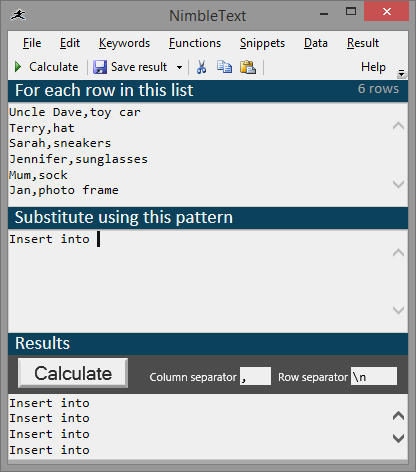The image size is (416, 472).
Task: Click the large Calculate button in Results
Action: pos(73,373)
